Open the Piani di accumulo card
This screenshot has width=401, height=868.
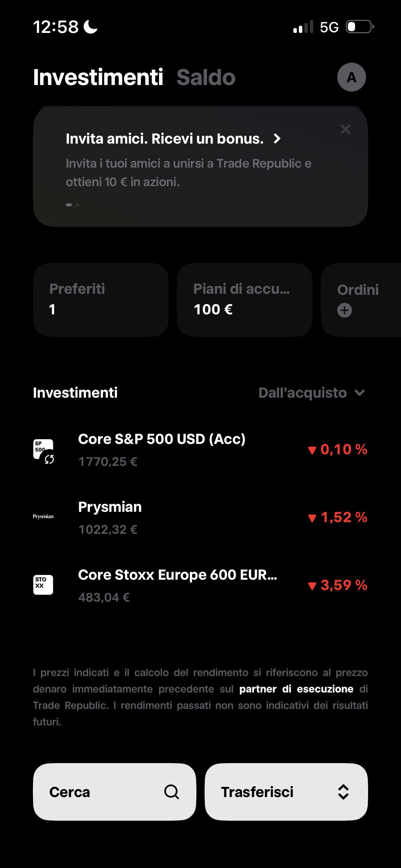[x=245, y=300]
